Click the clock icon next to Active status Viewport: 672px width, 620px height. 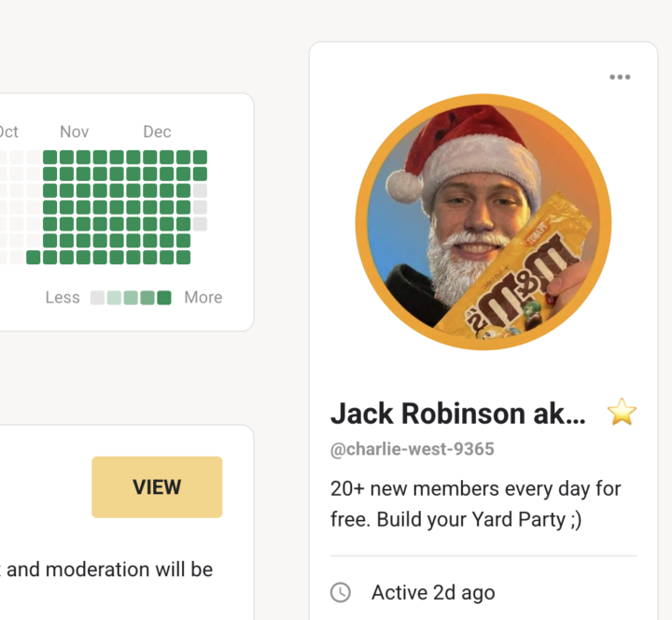point(341,592)
